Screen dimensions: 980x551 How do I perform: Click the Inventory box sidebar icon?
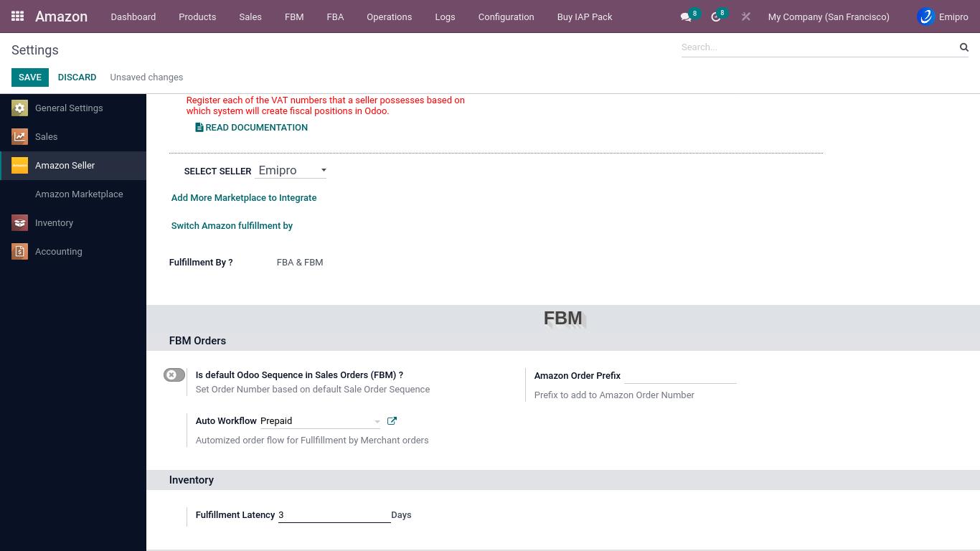coord(19,222)
